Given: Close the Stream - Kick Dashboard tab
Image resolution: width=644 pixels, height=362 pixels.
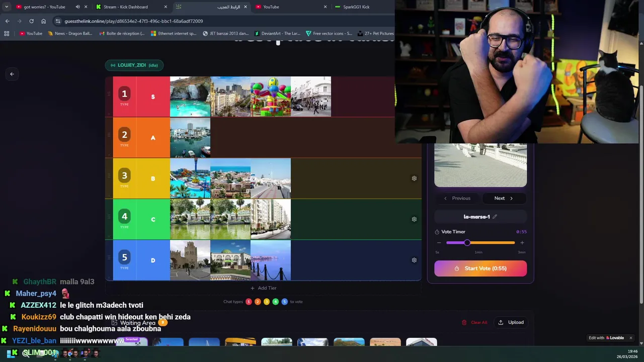Looking at the screenshot, I should [166, 7].
